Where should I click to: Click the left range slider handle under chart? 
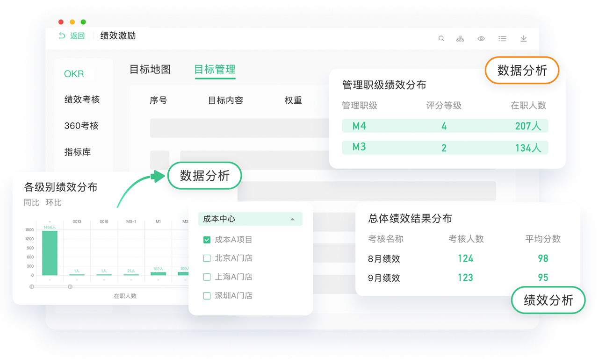coord(32,286)
